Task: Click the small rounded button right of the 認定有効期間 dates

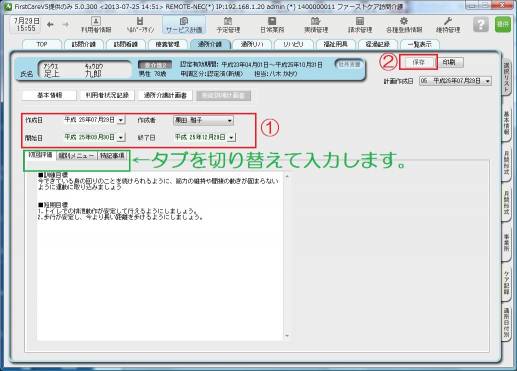Action: [349, 64]
